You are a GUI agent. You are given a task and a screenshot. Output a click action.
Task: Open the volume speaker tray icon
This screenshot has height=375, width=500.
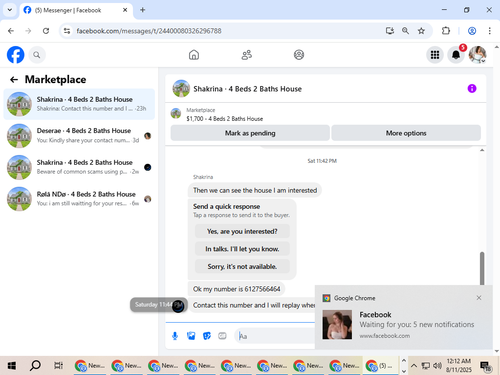point(437,366)
